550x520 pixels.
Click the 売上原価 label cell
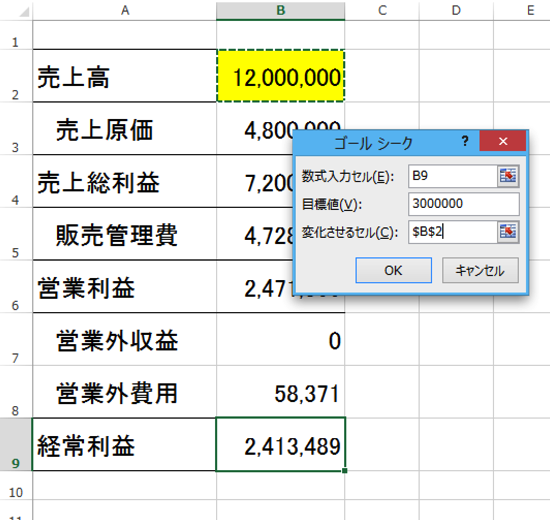125,129
